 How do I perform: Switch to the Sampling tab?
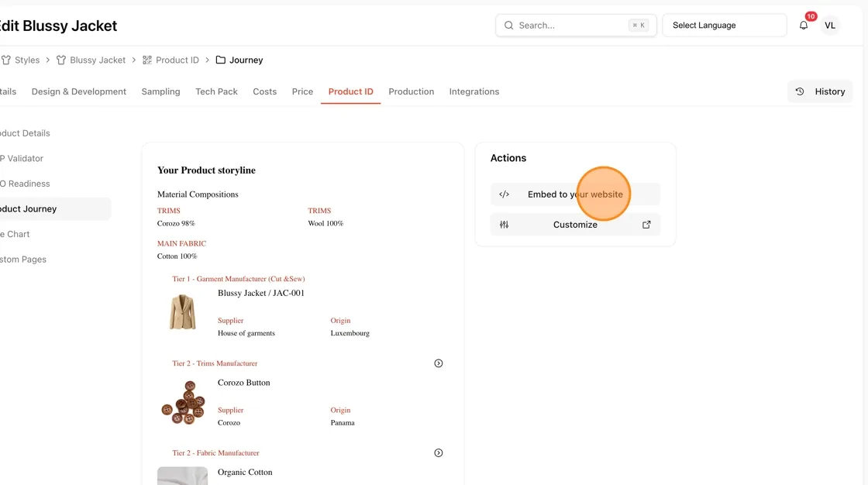160,92
